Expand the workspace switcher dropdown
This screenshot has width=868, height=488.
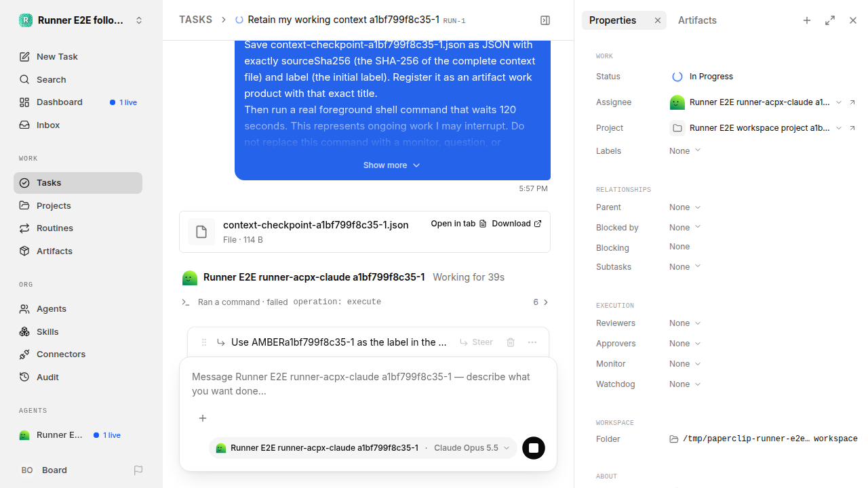(x=139, y=20)
